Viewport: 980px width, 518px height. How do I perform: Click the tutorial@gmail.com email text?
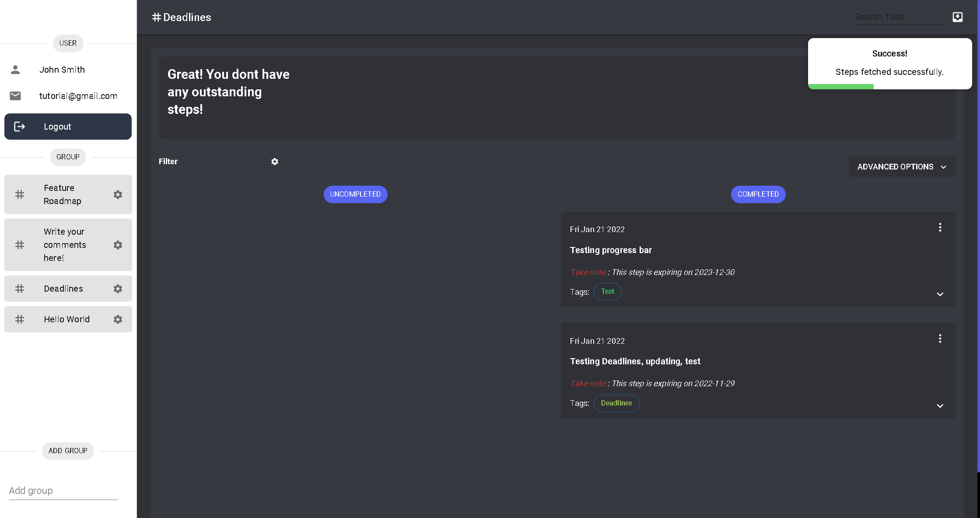(x=78, y=96)
